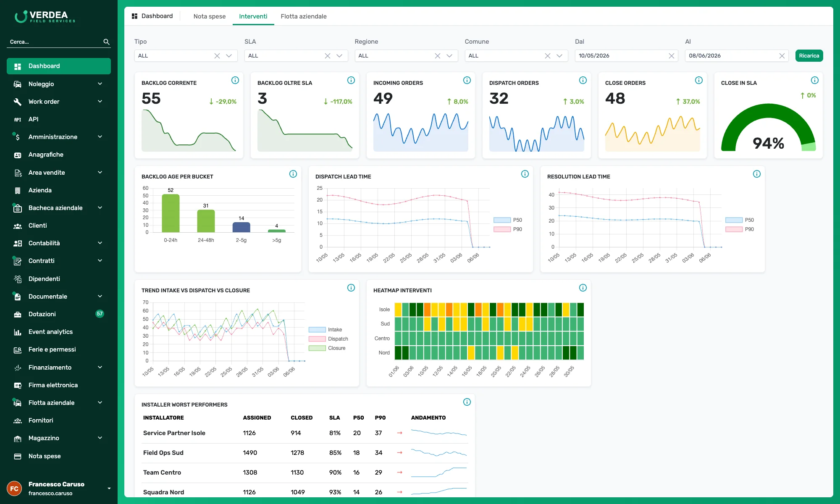This screenshot has height=504, width=840.
Task: Click the Event analytics chart icon
Action: tap(18, 332)
